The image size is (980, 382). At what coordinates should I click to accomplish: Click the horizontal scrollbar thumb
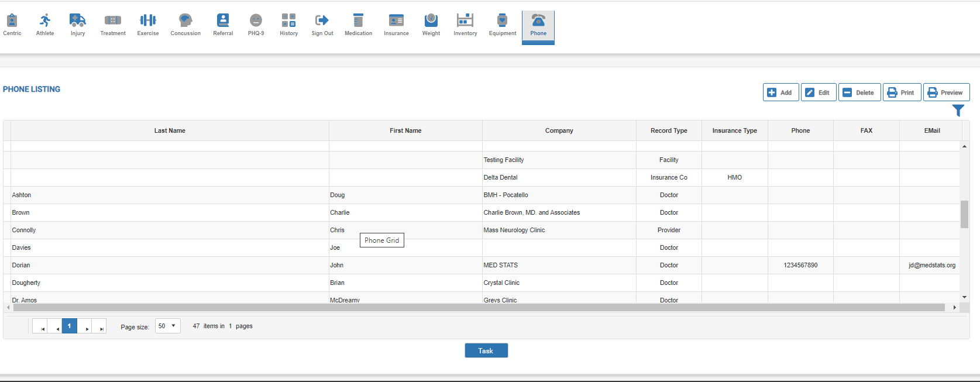click(x=478, y=307)
